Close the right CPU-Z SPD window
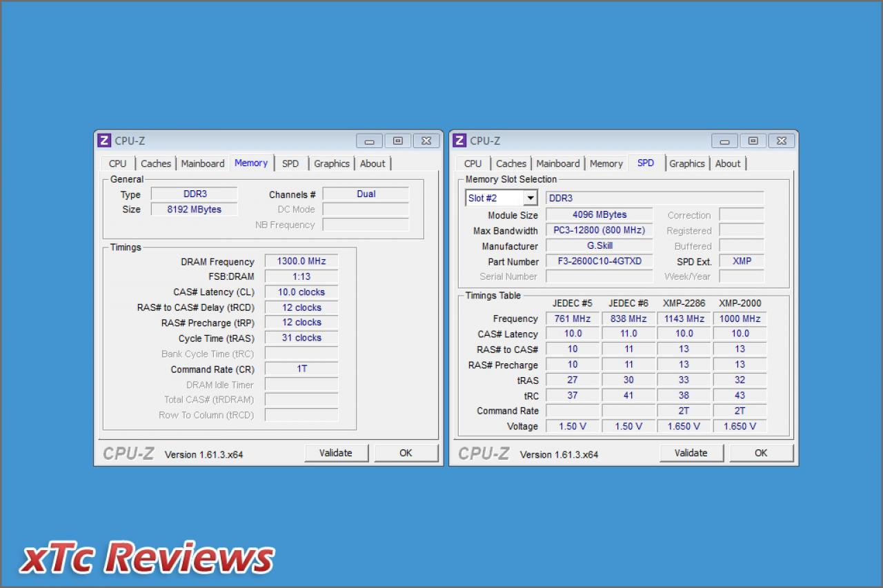Image resolution: width=883 pixels, height=588 pixels. [x=782, y=141]
